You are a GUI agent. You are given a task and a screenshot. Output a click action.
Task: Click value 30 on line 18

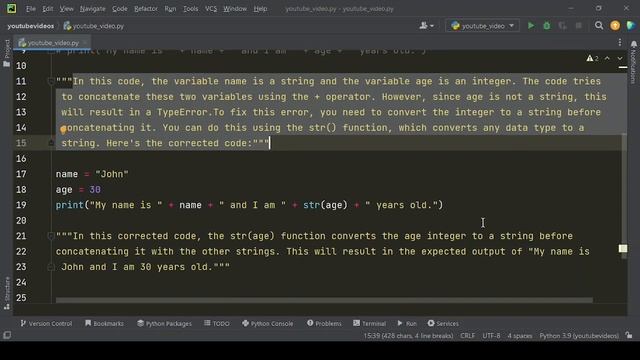pyautogui.click(x=95, y=189)
